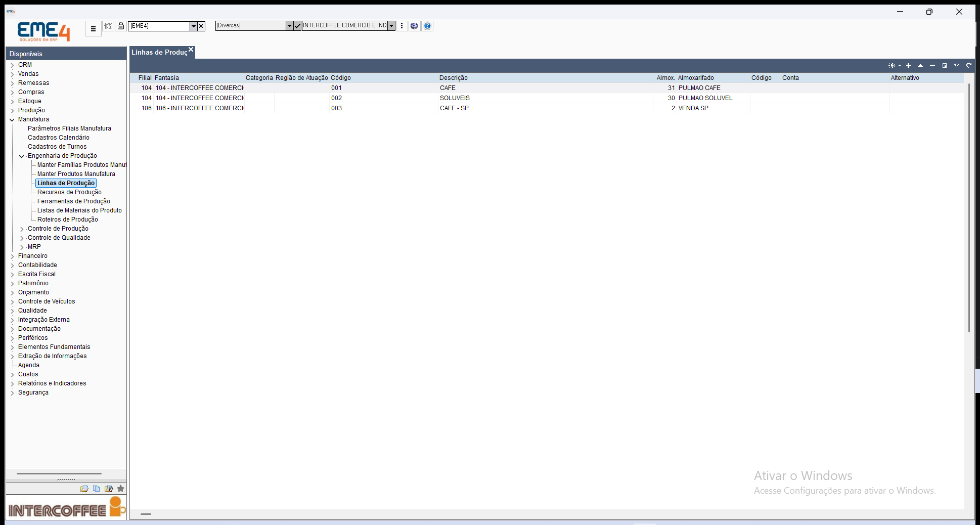The width and height of the screenshot is (980, 525).
Task: Click the favorites star icon
Action: click(x=120, y=489)
